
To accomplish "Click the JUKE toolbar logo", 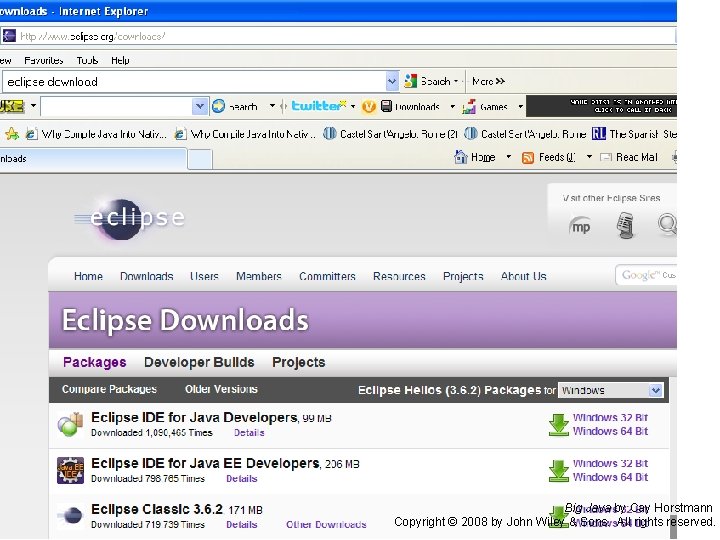I will click(12, 107).
